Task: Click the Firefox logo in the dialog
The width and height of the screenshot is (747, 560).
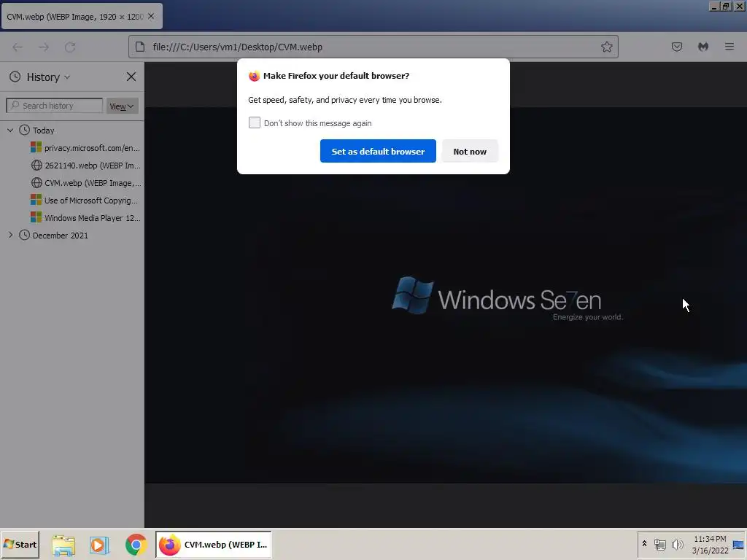Action: click(255, 76)
